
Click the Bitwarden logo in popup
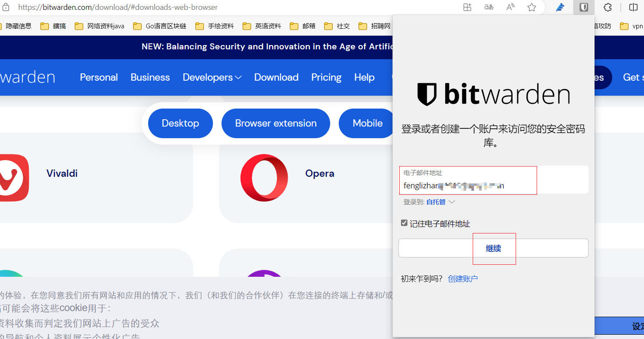pyautogui.click(x=493, y=95)
